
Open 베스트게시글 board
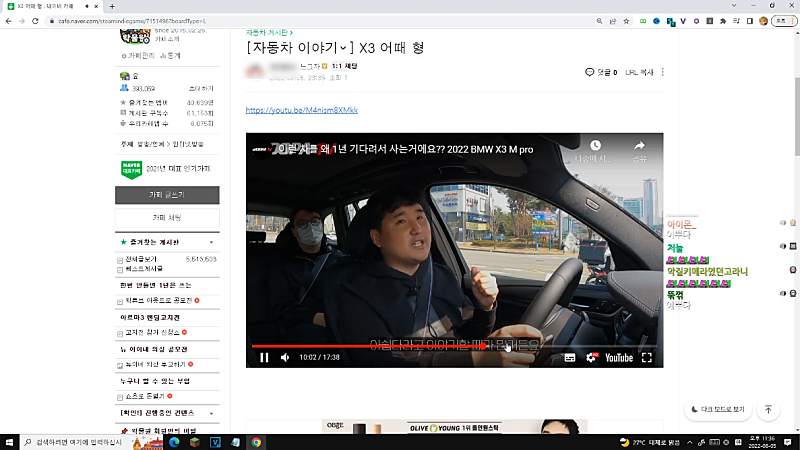click(x=144, y=269)
